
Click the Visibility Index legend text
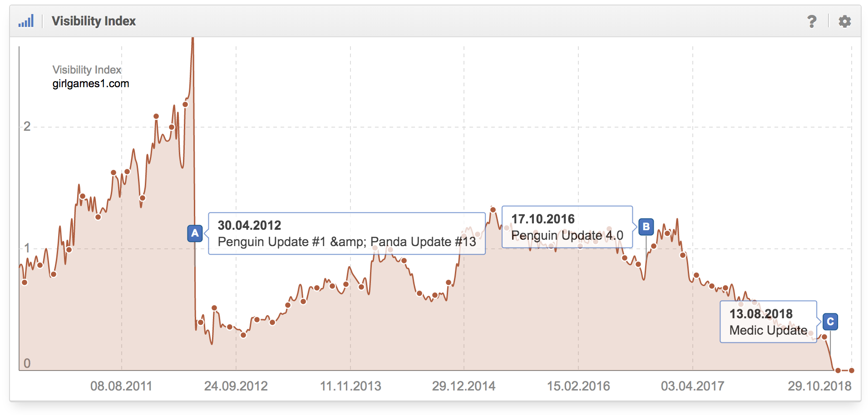pyautogui.click(x=87, y=69)
